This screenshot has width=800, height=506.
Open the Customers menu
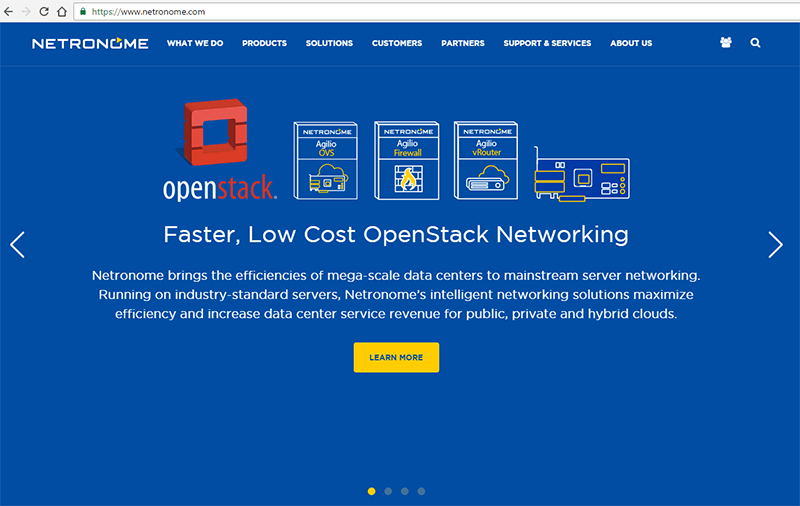[x=397, y=43]
